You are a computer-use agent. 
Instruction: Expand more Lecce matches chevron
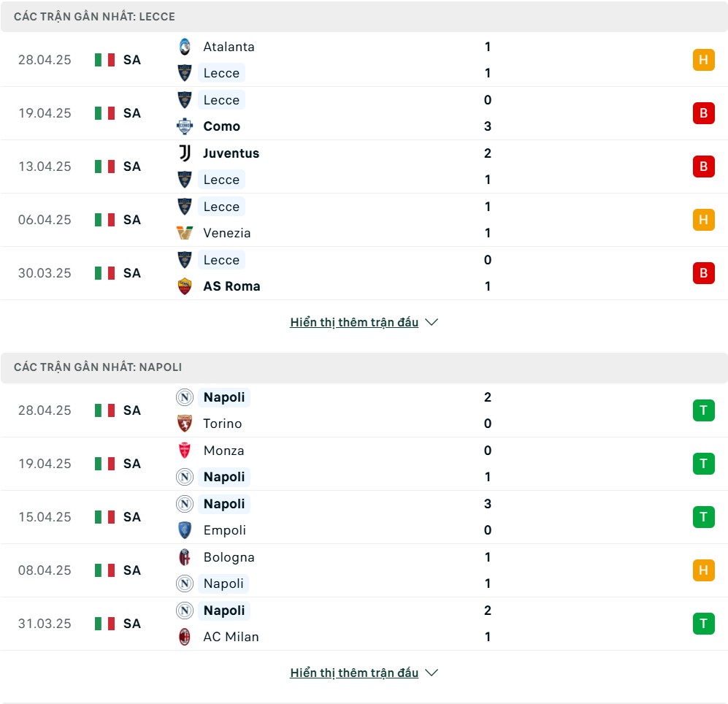coord(432,322)
